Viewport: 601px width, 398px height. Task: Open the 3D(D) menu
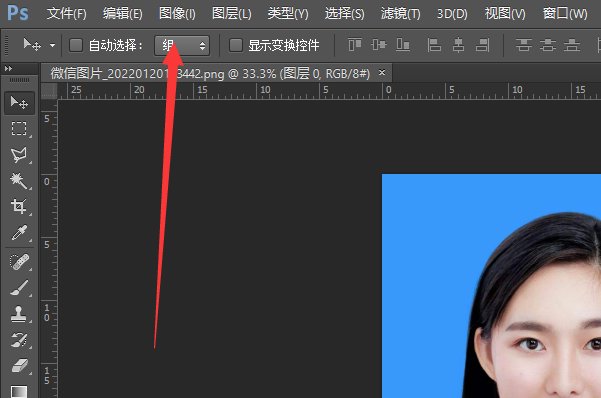tap(452, 14)
